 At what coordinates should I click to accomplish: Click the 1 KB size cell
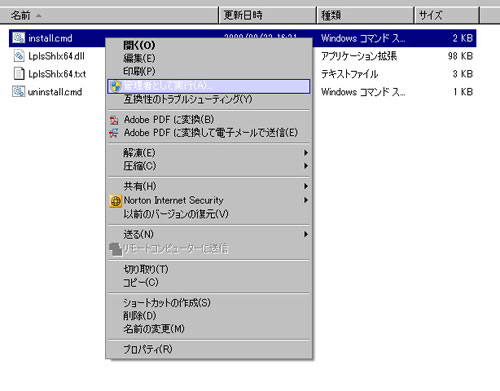463,92
